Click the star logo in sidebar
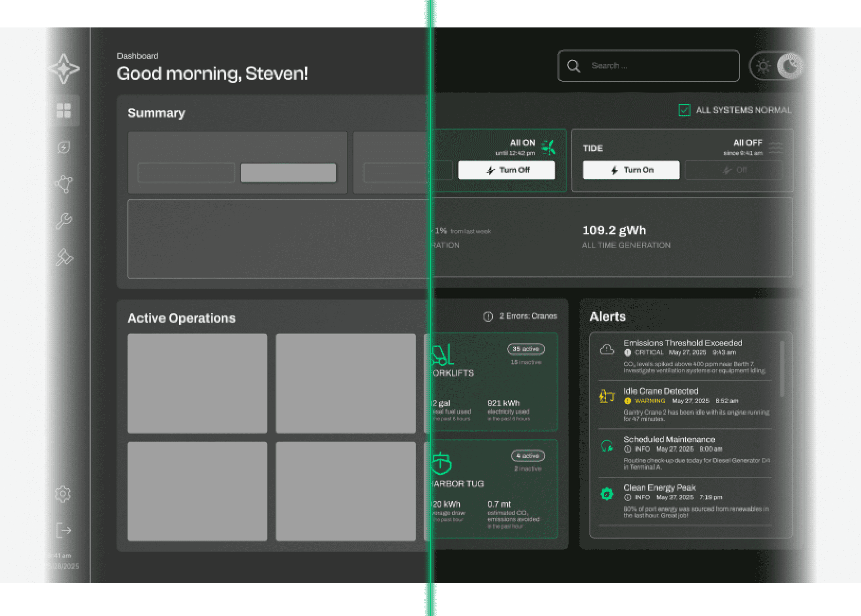Screen dimensions: 861x616 (64, 69)
